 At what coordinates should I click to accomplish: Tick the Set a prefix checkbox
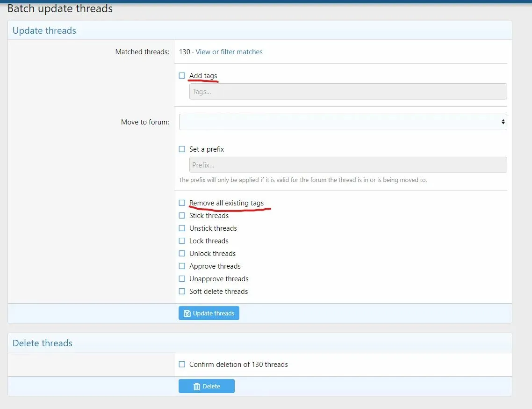182,149
